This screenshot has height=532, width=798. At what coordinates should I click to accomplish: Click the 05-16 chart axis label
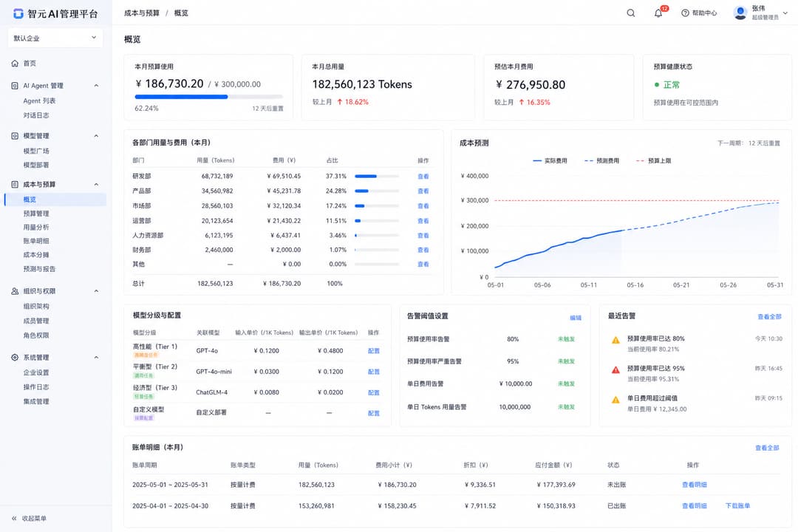pyautogui.click(x=635, y=285)
